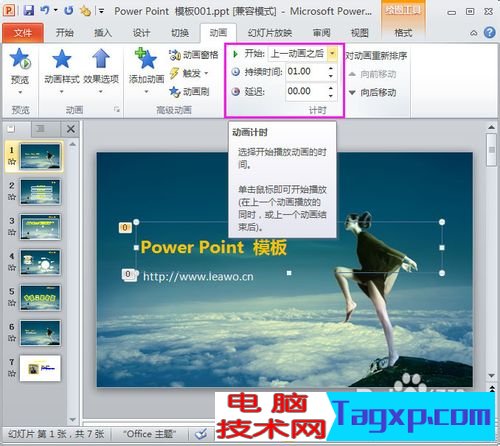The height and width of the screenshot is (446, 500).
Task: Expand Customize Quick Access Toolbar arrow
Action: pyautogui.click(x=101, y=11)
